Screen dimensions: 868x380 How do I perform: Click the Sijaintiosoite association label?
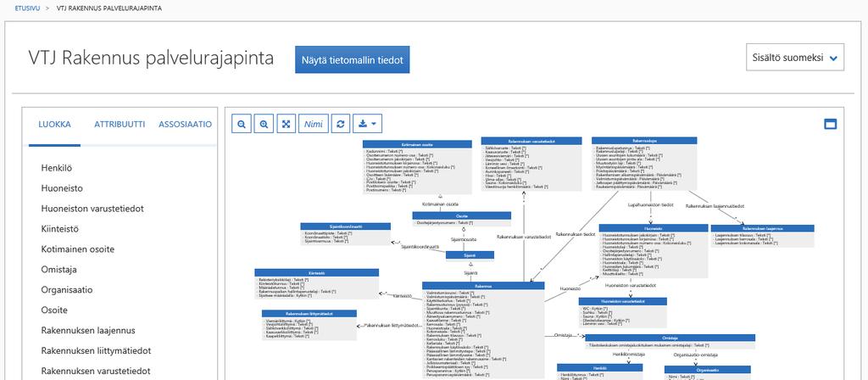(x=464, y=239)
